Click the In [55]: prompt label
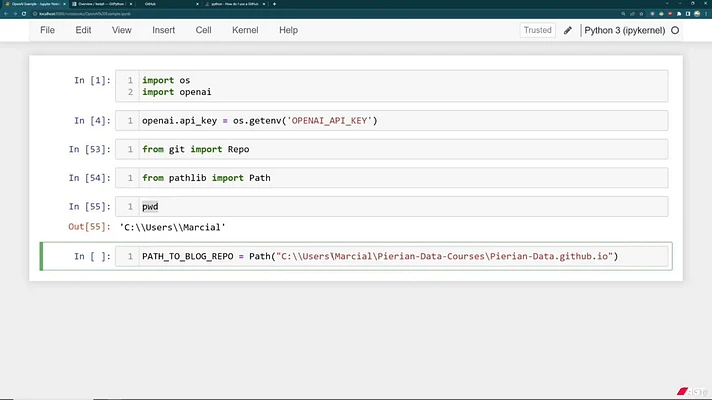The height and width of the screenshot is (400, 712). coord(89,207)
